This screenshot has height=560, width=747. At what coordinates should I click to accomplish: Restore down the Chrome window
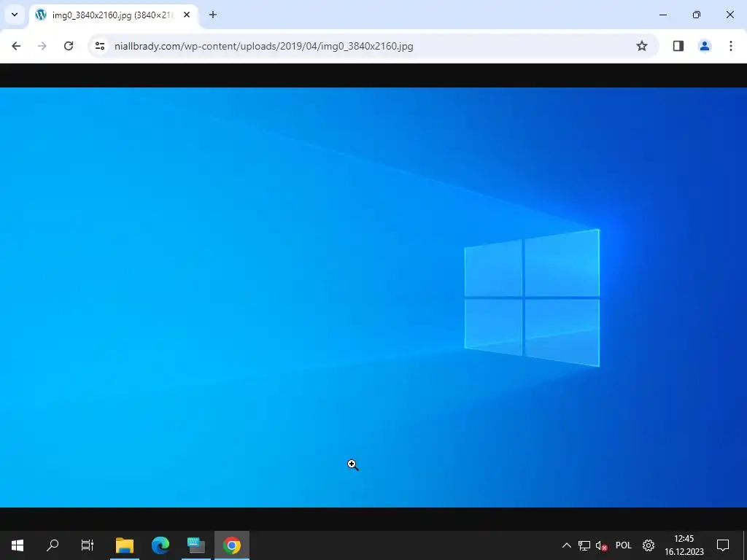pos(697,15)
